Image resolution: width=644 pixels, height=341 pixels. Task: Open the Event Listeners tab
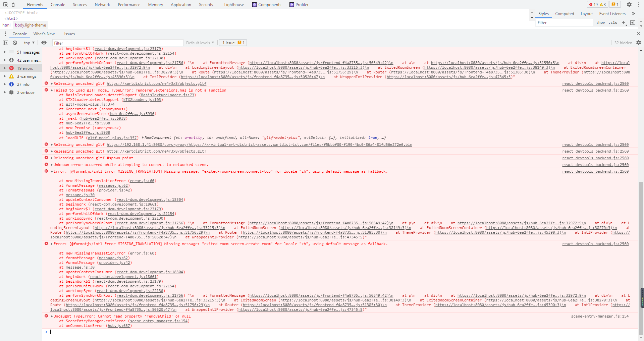(612, 13)
